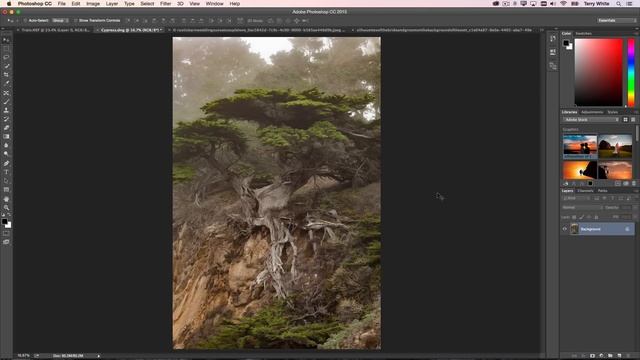Select the Hand tool

click(6, 199)
